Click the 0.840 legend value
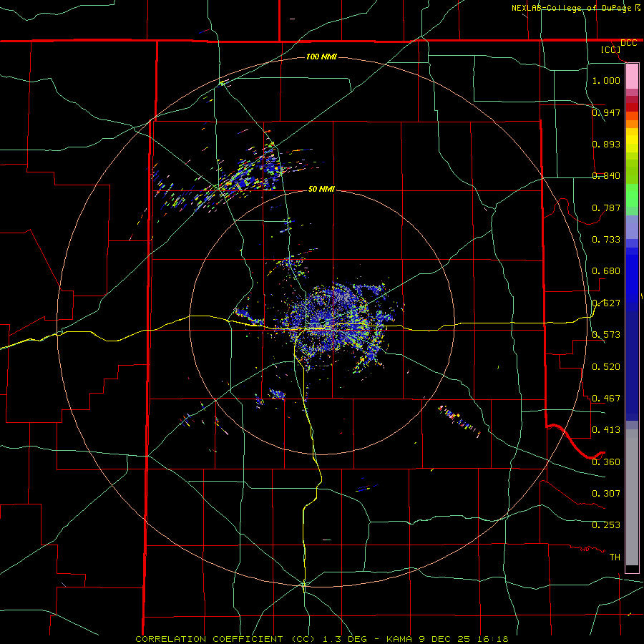This screenshot has height=644, width=644. pos(606,176)
